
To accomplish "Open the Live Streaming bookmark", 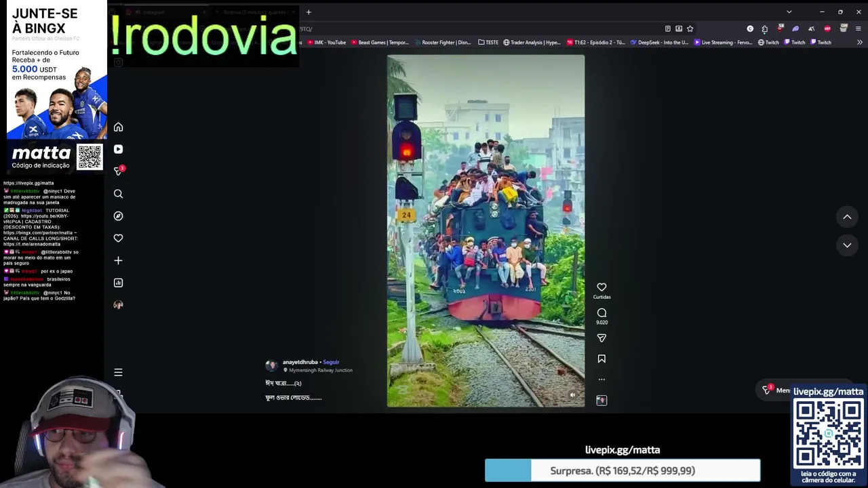I will coord(723,42).
